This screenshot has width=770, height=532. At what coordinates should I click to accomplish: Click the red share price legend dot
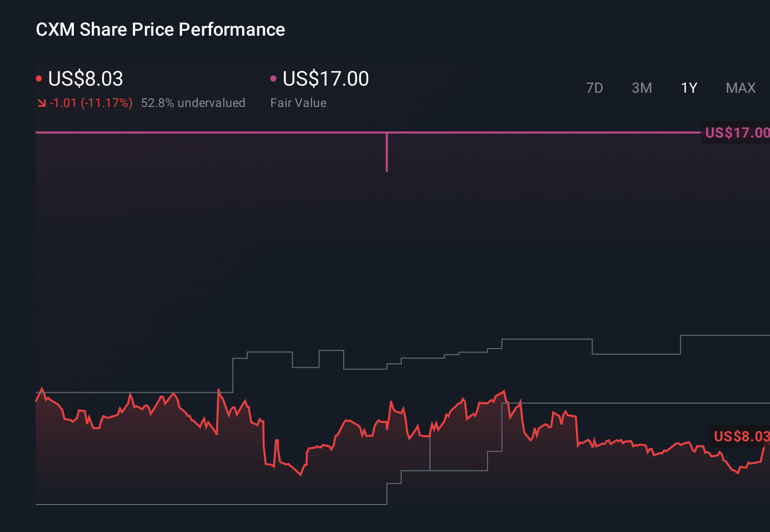(x=39, y=77)
